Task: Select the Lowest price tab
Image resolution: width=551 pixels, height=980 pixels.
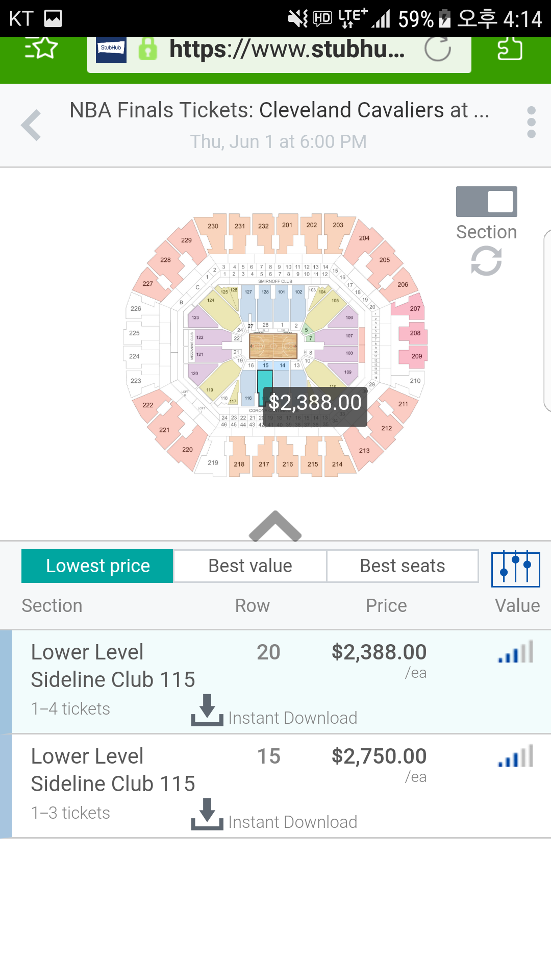Action: tap(97, 566)
